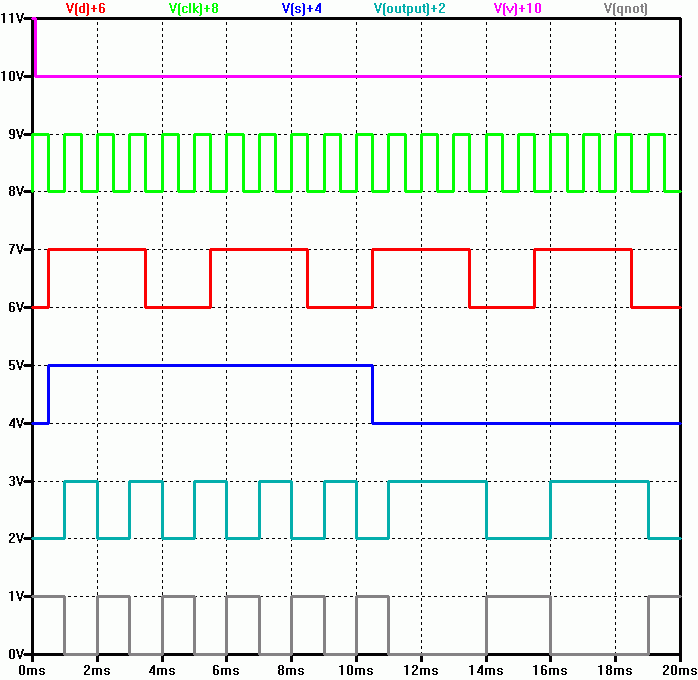Click the 0V vertical axis label

click(16, 654)
